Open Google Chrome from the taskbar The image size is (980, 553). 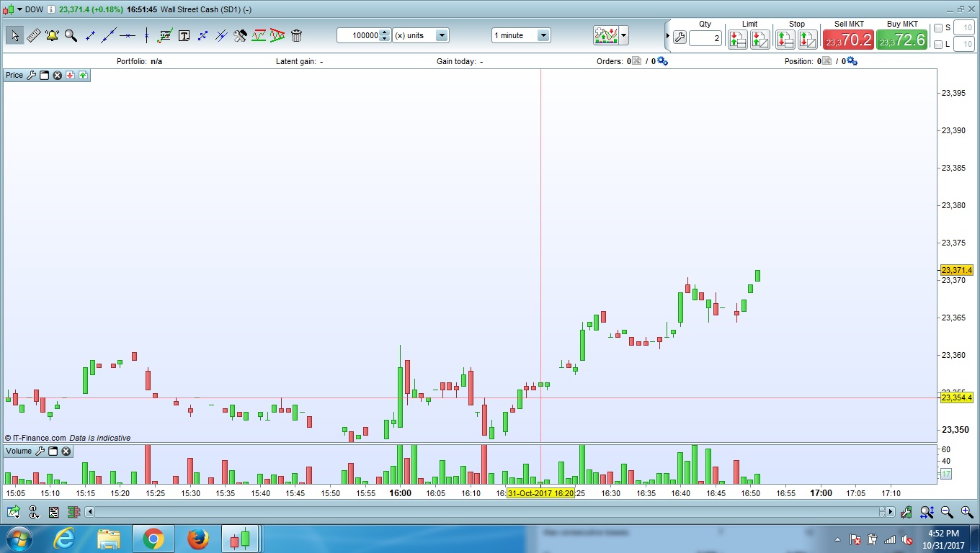pos(153,539)
